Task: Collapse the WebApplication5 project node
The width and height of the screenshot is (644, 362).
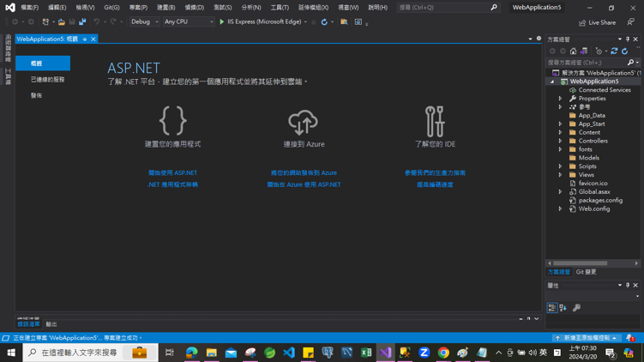Action: 552,81
